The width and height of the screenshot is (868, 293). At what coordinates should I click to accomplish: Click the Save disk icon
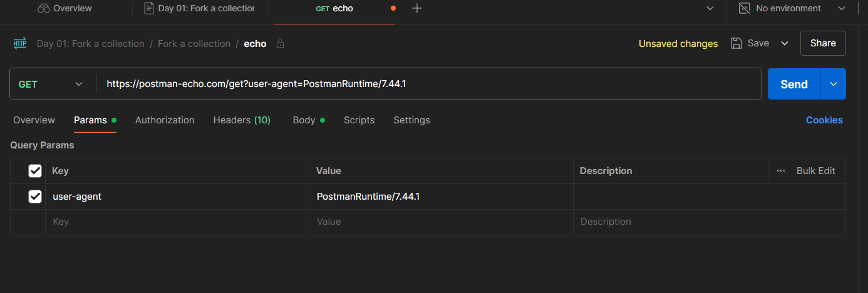coord(736,43)
